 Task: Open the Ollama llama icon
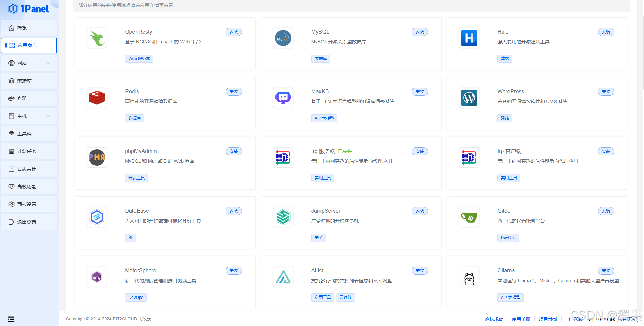point(469,277)
